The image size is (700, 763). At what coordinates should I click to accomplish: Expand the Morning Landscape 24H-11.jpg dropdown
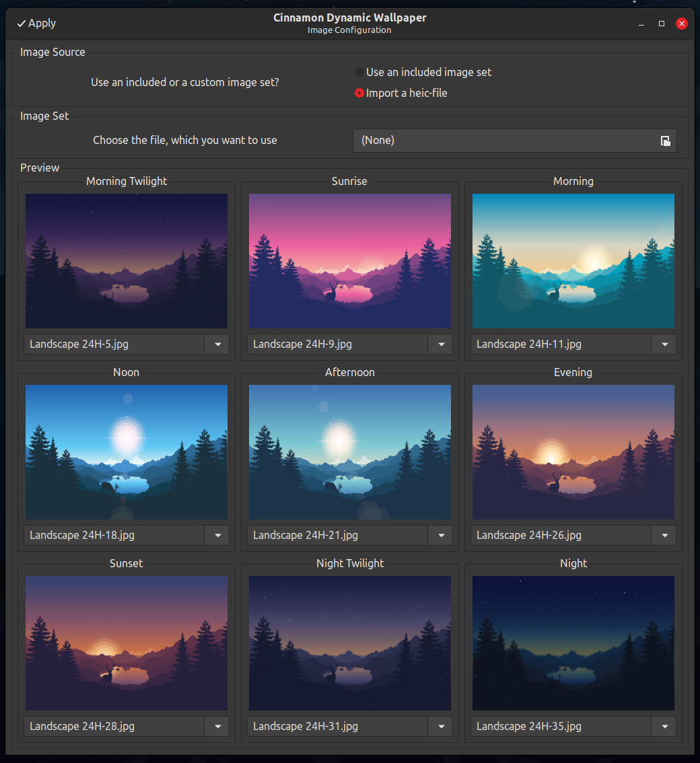point(664,344)
